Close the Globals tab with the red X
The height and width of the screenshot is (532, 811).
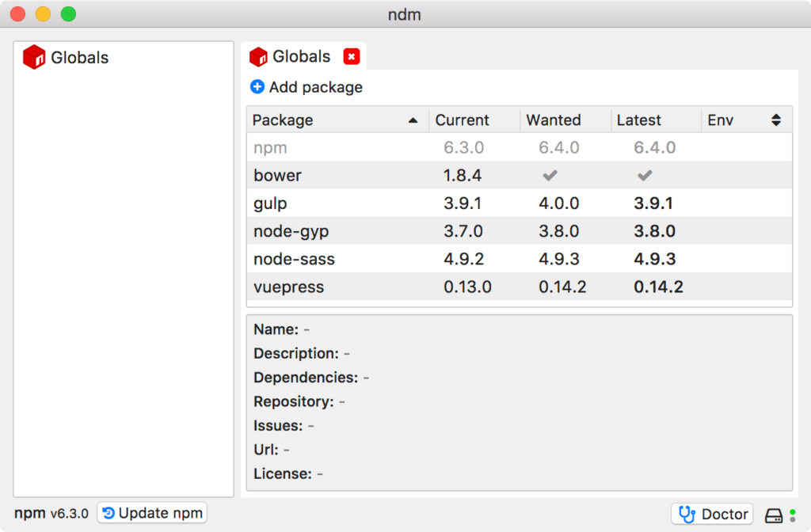(352, 56)
